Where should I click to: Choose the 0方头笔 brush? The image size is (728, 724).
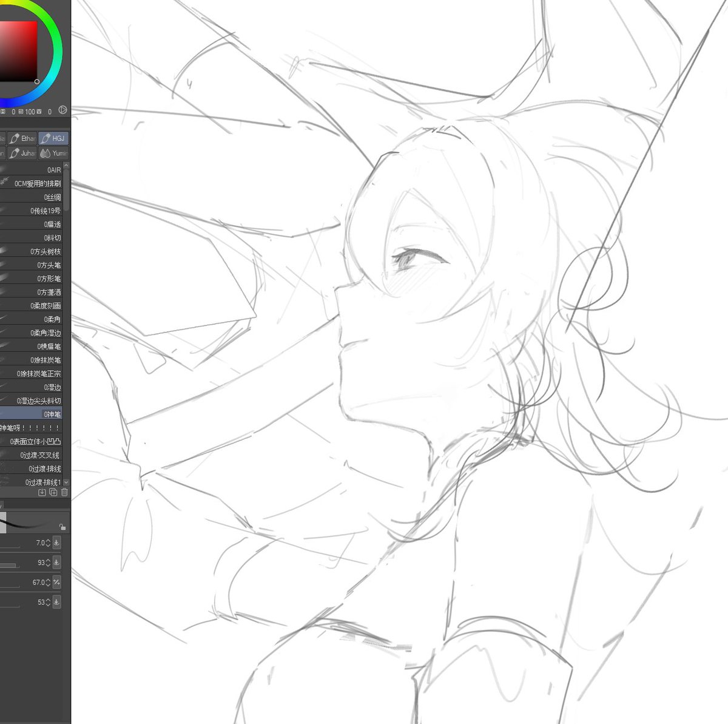pos(31,265)
